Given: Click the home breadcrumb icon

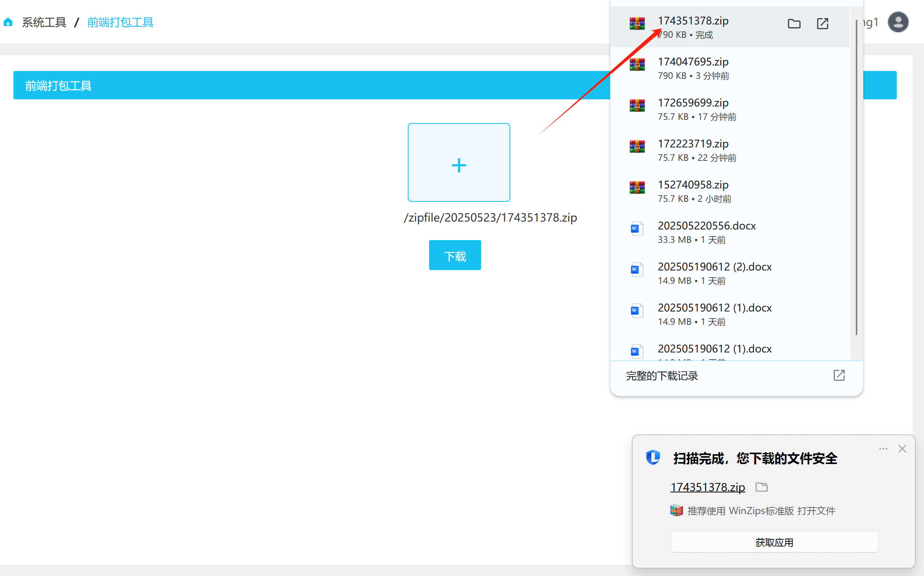Looking at the screenshot, I should [x=8, y=22].
